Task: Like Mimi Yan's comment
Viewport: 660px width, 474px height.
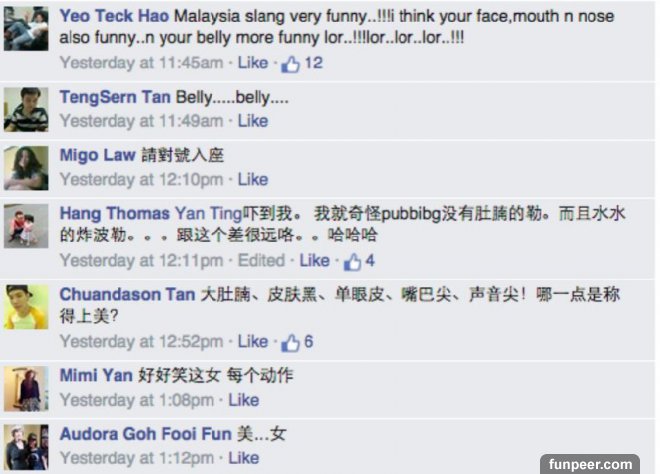Action: (244, 400)
